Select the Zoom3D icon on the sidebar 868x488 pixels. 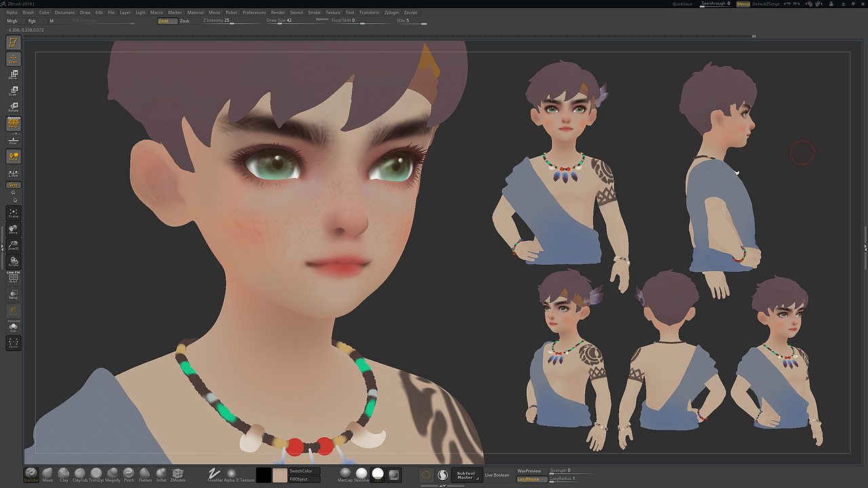coord(13,247)
